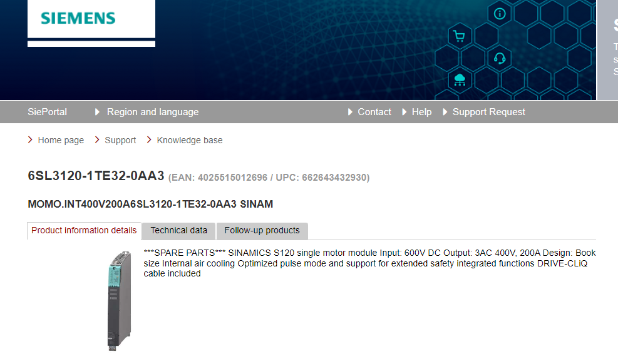The width and height of the screenshot is (618, 364).
Task: Select the Product information details tab
Action: (84, 230)
